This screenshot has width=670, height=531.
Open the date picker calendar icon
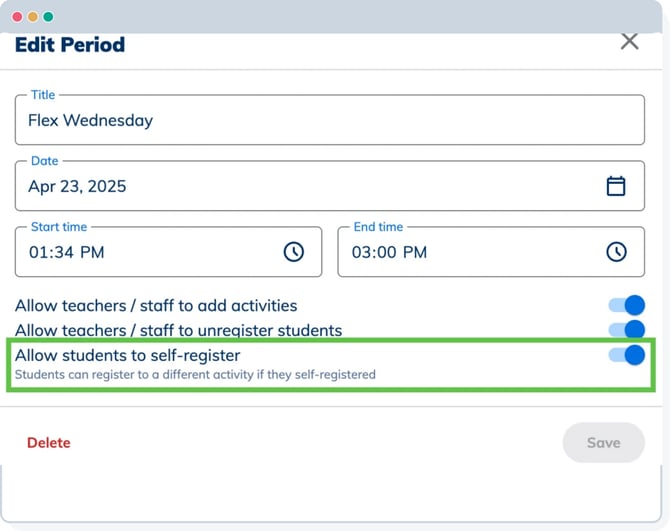point(616,186)
